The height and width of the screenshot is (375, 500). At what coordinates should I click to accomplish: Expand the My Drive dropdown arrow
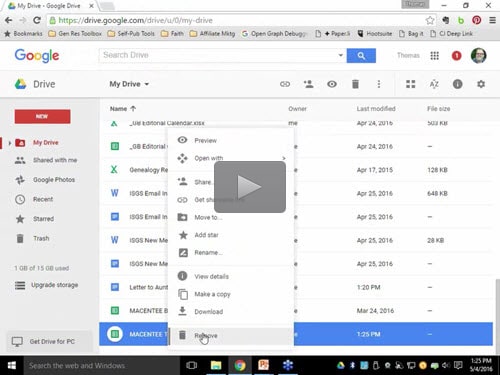coord(147,84)
